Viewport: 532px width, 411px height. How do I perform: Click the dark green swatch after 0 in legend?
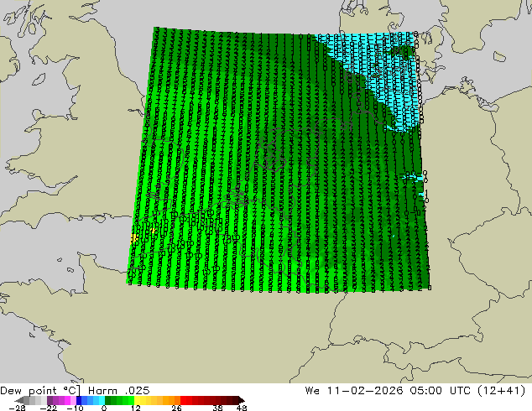107,400
